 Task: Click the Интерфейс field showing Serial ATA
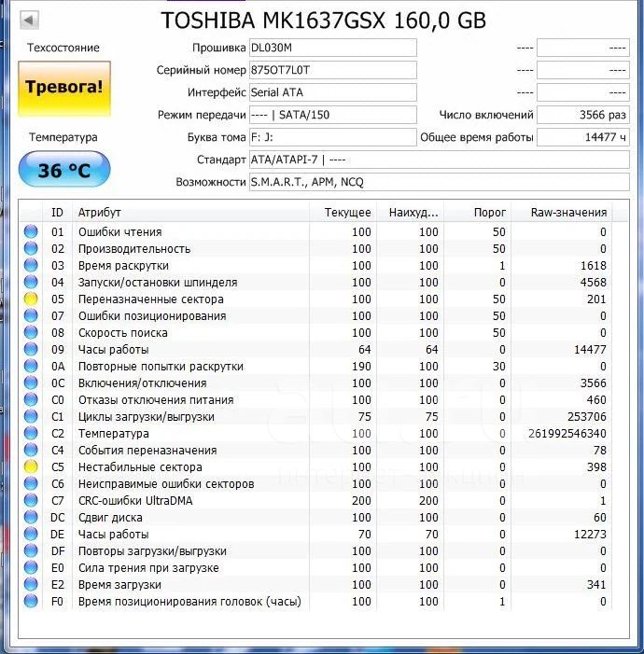point(333,92)
